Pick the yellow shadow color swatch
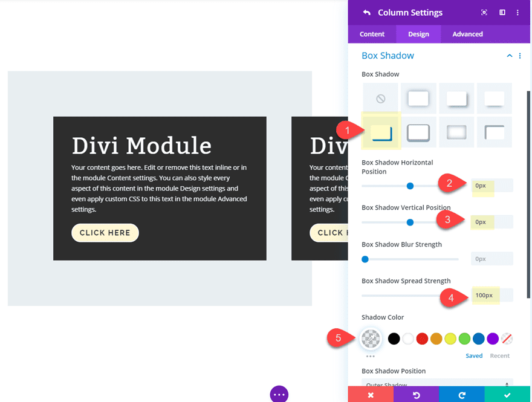532x402 pixels. point(450,338)
